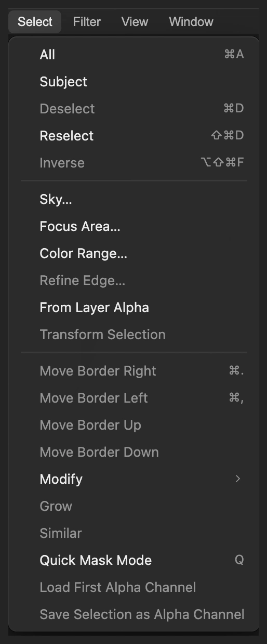Choose Grow from the menu

point(133,506)
